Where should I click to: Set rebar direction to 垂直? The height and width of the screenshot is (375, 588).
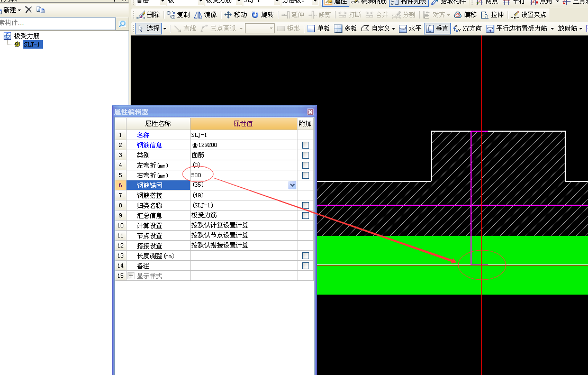437,29
